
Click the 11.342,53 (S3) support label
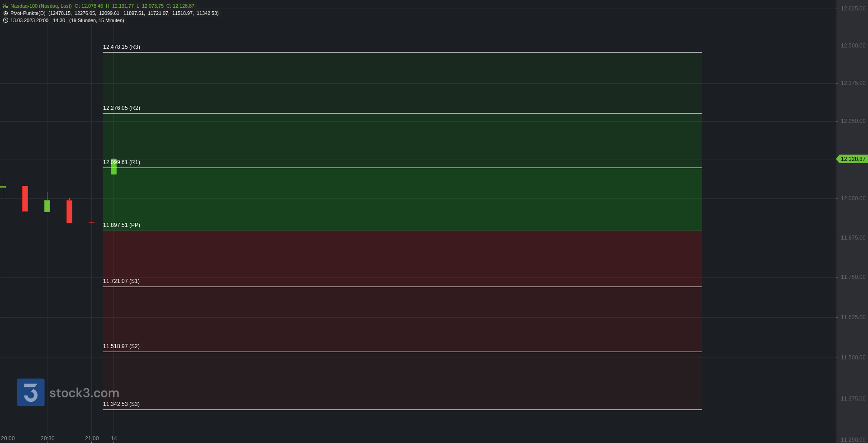point(121,404)
